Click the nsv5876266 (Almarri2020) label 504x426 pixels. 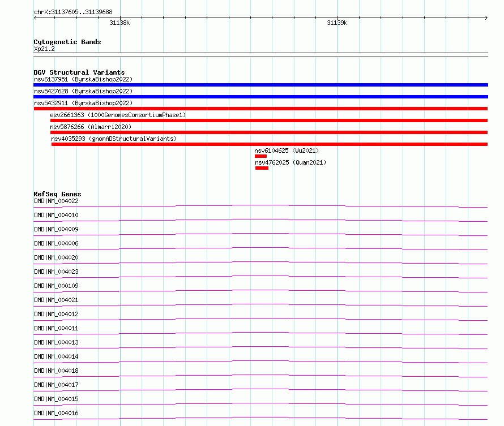point(91,127)
